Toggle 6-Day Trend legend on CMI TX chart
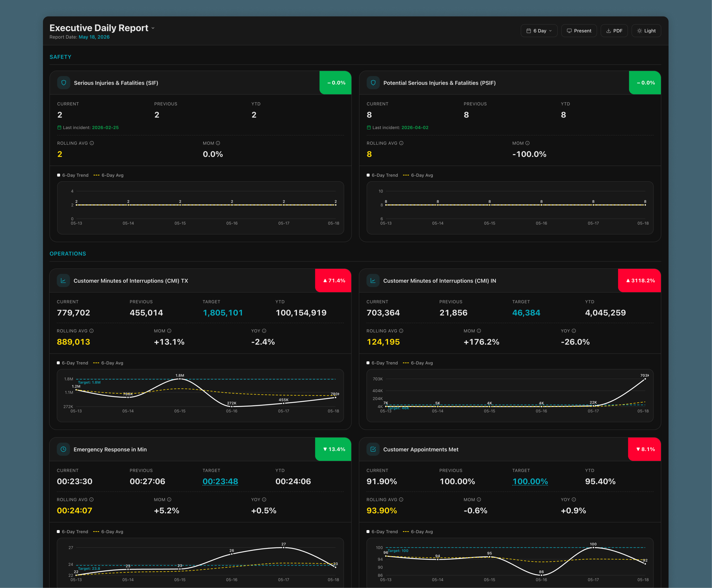Image resolution: width=712 pixels, height=588 pixels. [x=73, y=363]
